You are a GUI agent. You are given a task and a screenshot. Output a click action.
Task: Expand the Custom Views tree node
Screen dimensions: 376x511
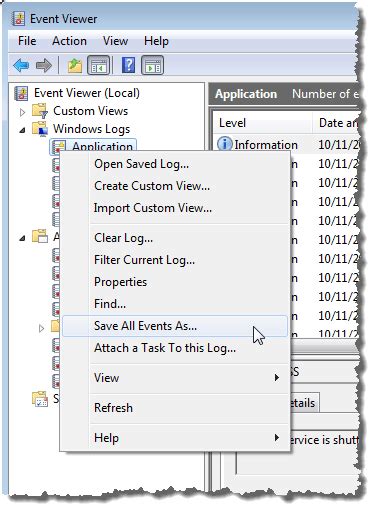pos(22,112)
